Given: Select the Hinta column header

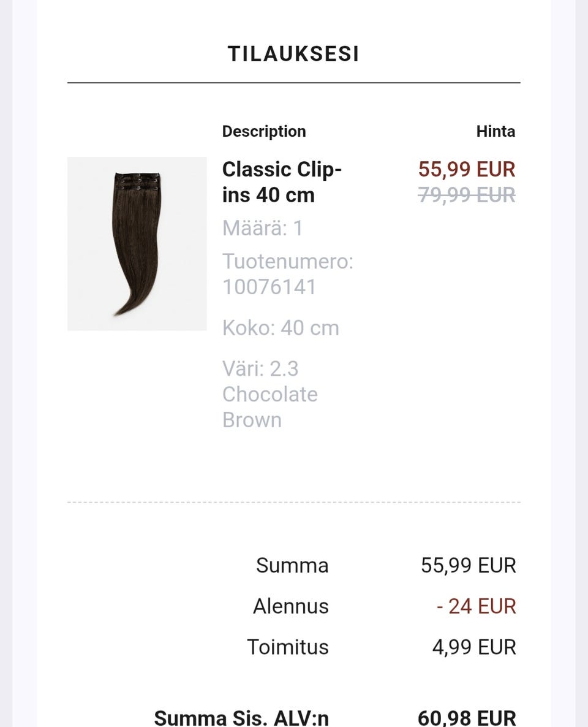Looking at the screenshot, I should coord(496,131).
